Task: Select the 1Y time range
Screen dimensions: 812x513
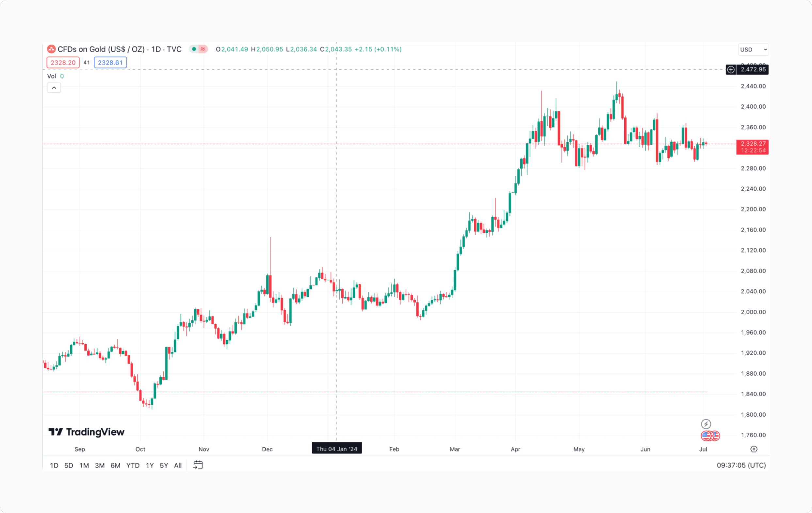Action: click(150, 465)
